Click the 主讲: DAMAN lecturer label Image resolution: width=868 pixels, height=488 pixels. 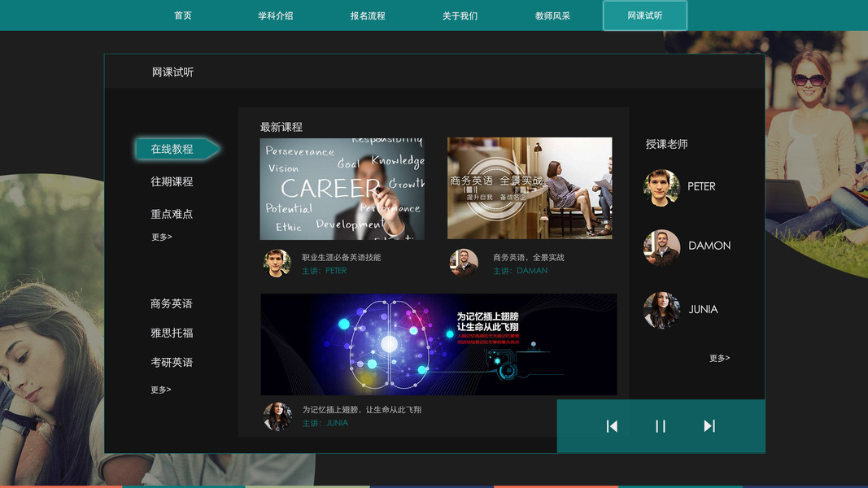(521, 271)
